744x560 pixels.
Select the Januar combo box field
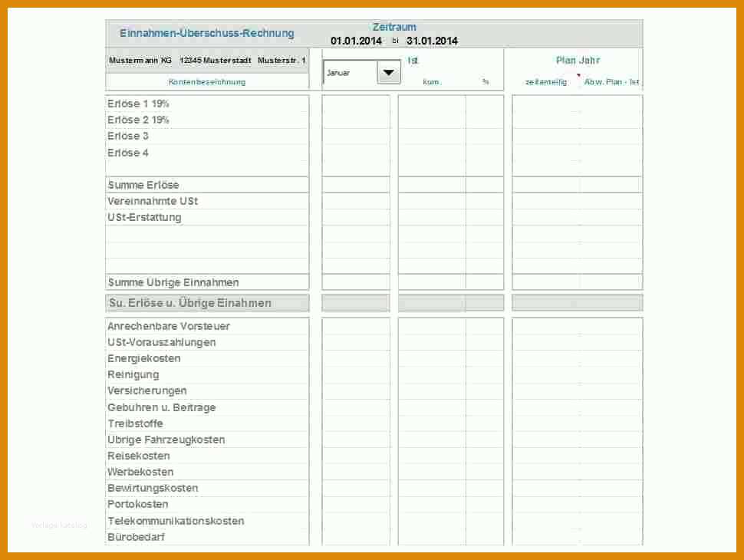pyautogui.click(x=361, y=73)
